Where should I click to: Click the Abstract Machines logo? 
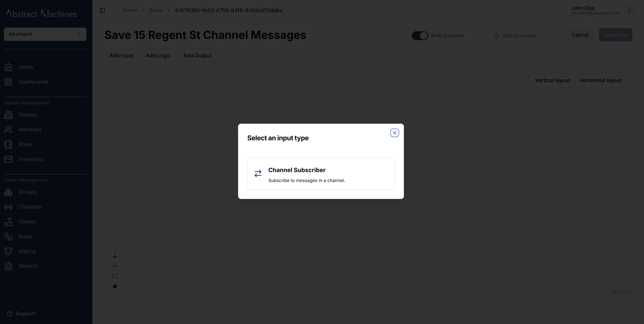pyautogui.click(x=42, y=14)
